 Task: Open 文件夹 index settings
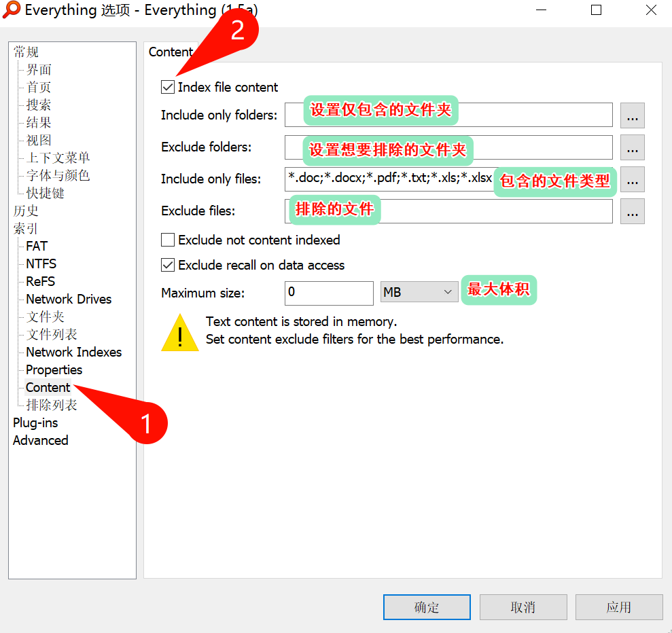pyautogui.click(x=45, y=317)
